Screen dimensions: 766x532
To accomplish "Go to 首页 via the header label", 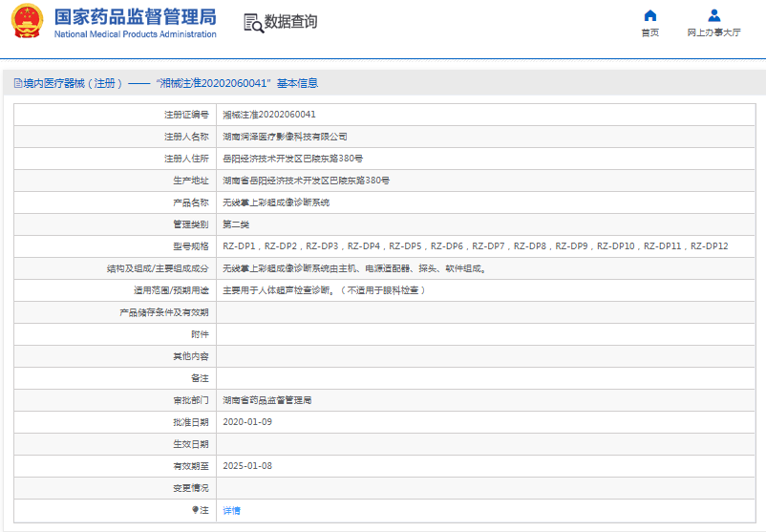I will 649,32.
